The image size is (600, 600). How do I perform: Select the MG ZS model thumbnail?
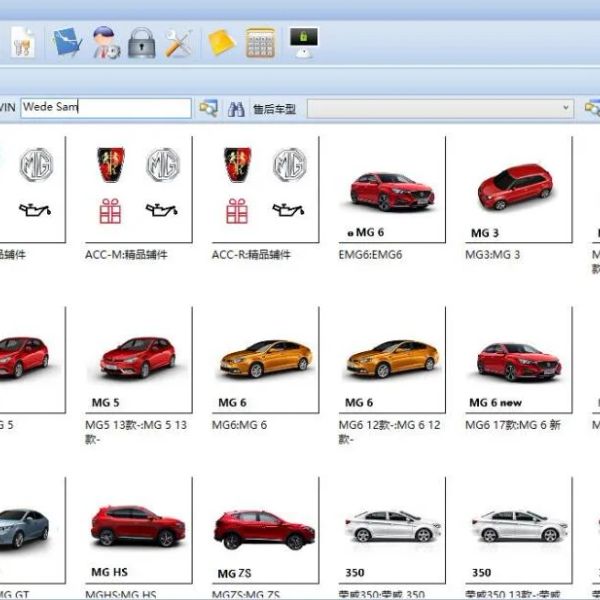[265, 530]
